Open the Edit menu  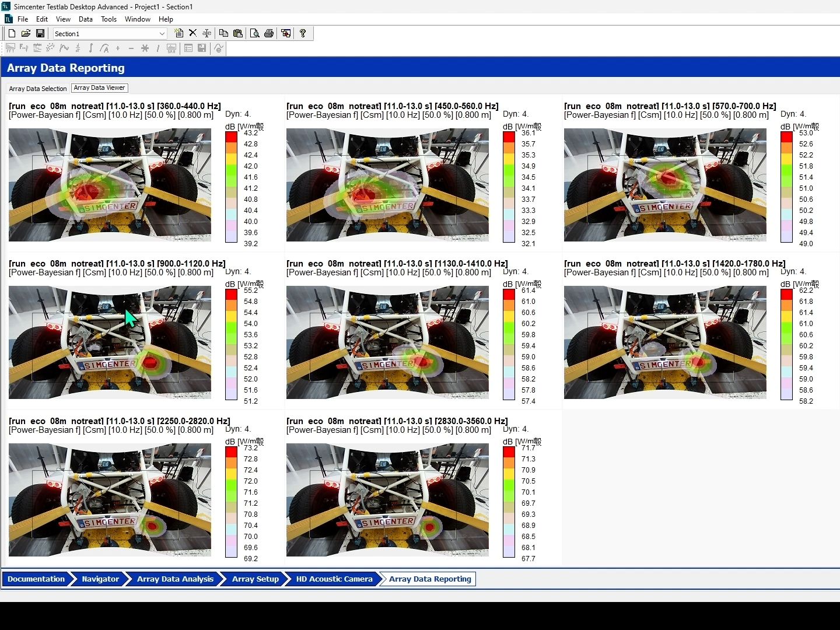[x=42, y=19]
